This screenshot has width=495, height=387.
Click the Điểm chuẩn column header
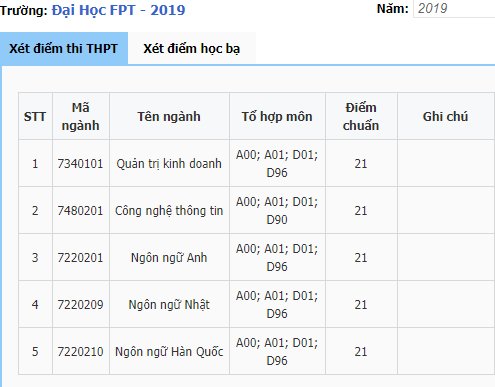[361, 116]
